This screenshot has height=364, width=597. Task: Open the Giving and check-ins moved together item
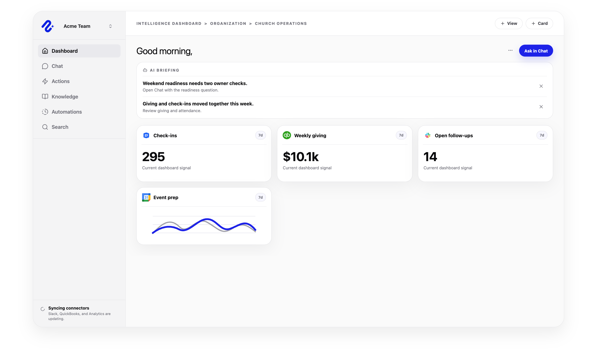(x=345, y=107)
